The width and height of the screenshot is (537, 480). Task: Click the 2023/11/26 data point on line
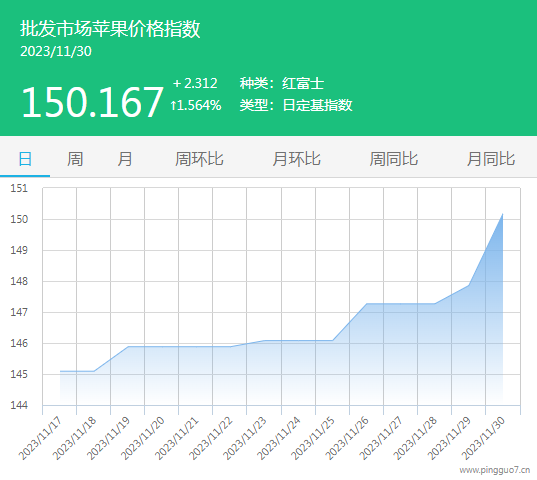[x=366, y=304]
